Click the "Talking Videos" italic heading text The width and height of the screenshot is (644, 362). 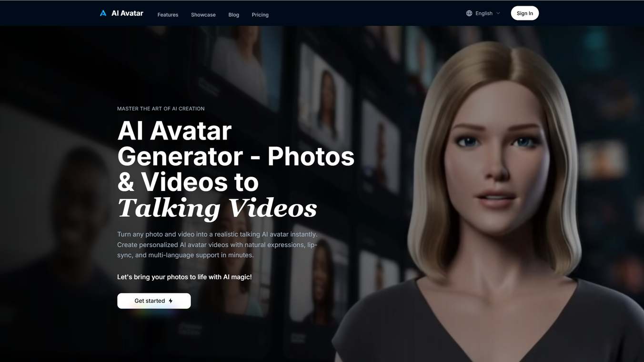217,208
